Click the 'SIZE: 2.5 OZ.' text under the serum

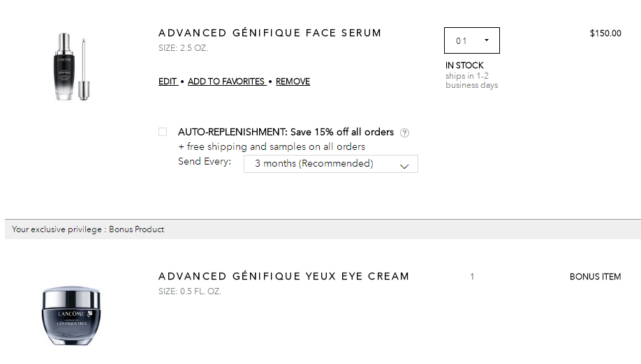coord(183,47)
